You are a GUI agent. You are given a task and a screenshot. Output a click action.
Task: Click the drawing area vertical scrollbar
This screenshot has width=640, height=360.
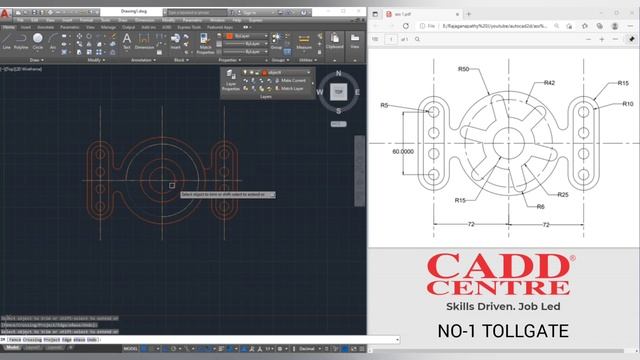click(x=360, y=171)
